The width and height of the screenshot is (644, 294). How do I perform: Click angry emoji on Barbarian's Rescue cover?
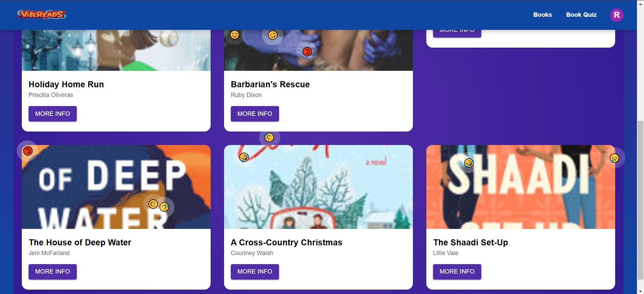(307, 51)
